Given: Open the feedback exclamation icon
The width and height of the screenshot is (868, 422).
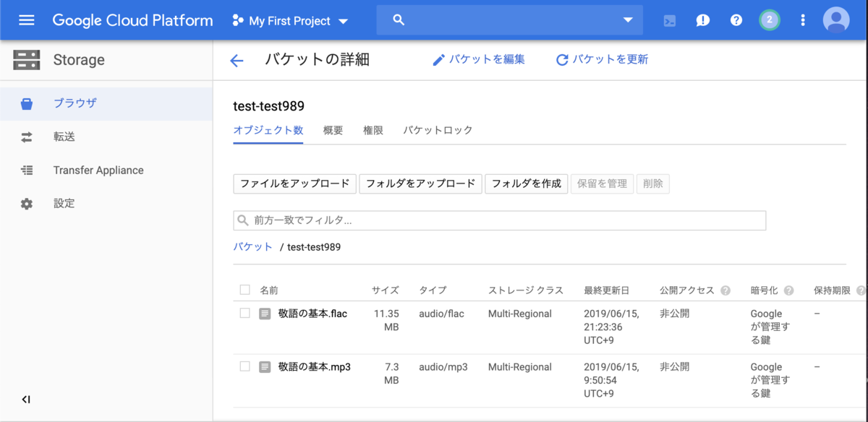Looking at the screenshot, I should [x=703, y=20].
